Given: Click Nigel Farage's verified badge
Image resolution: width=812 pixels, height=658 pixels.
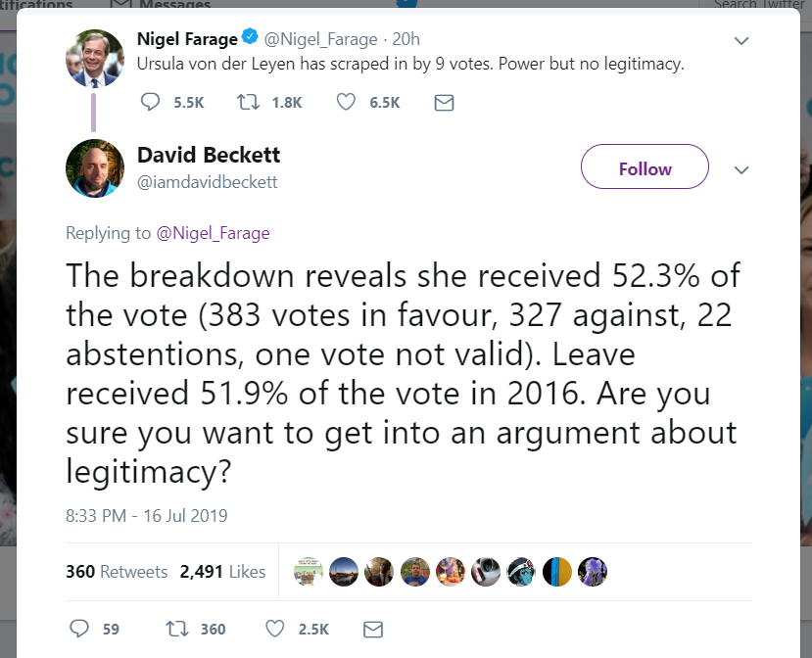Looking at the screenshot, I should (x=251, y=39).
